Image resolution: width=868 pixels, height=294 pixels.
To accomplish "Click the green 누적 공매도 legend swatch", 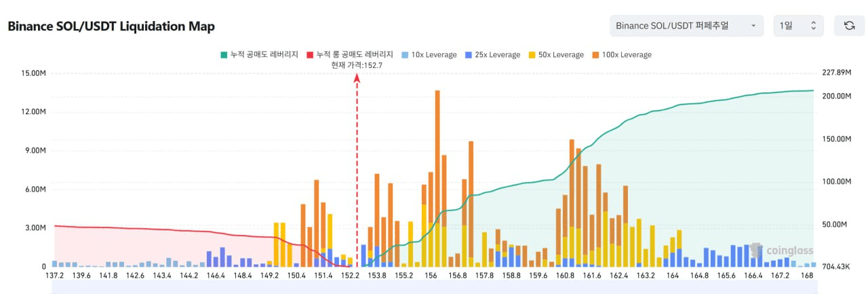I will 223,54.
